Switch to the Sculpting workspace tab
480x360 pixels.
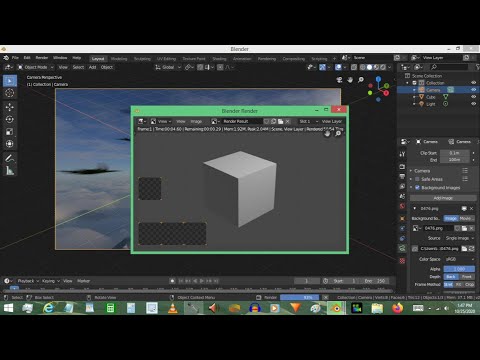142,59
